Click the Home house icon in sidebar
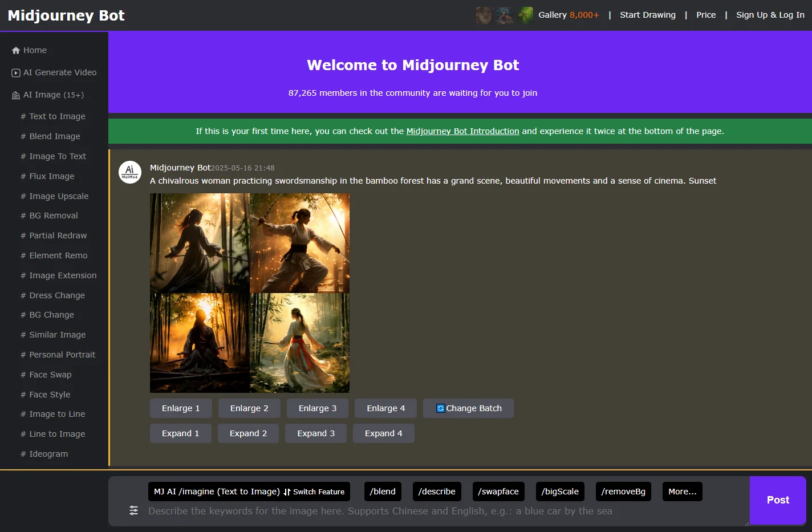 16,50
